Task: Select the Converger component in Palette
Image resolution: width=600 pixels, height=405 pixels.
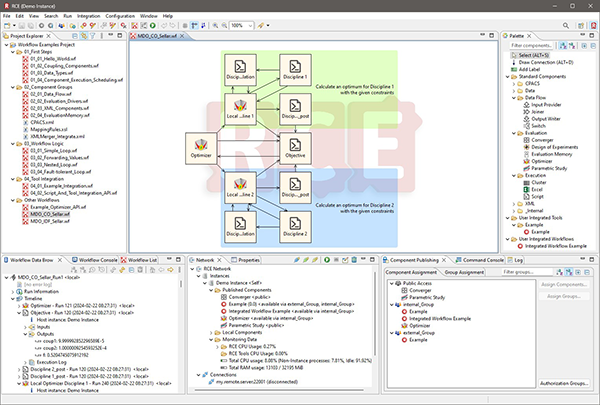Action: click(538, 140)
